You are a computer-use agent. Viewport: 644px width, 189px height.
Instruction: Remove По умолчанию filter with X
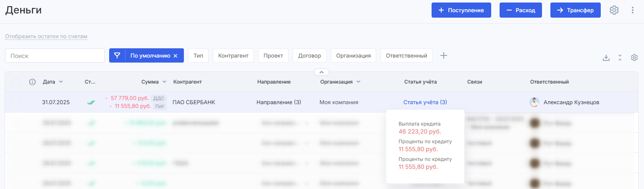[x=175, y=56]
